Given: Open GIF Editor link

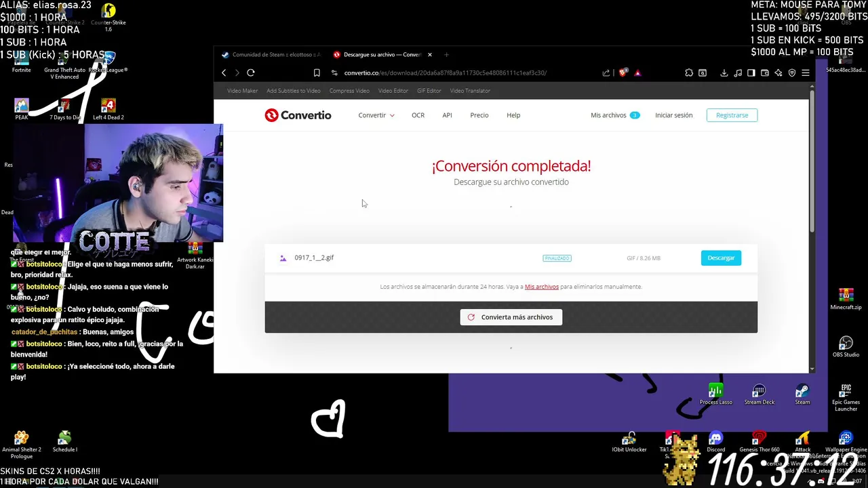Looking at the screenshot, I should click(429, 91).
